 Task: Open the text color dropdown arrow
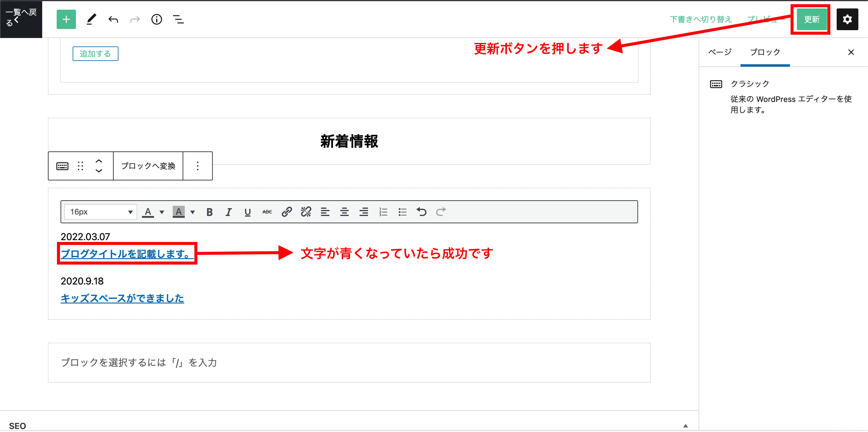pos(162,212)
